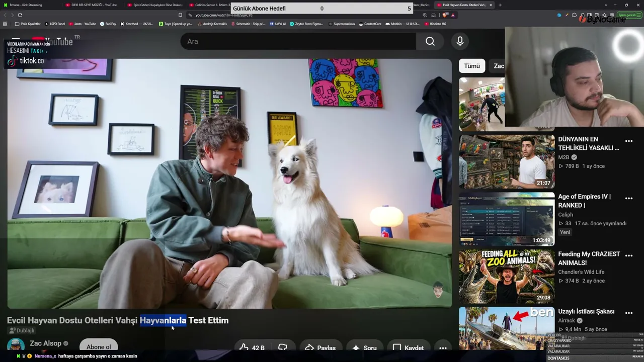Viewport: 644px width, 362px height.
Task: Open the Zac Alsop channel name link
Action: click(x=45, y=343)
